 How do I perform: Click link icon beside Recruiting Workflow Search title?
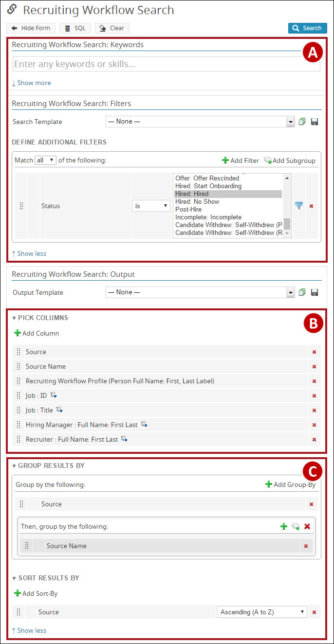pos(12,10)
